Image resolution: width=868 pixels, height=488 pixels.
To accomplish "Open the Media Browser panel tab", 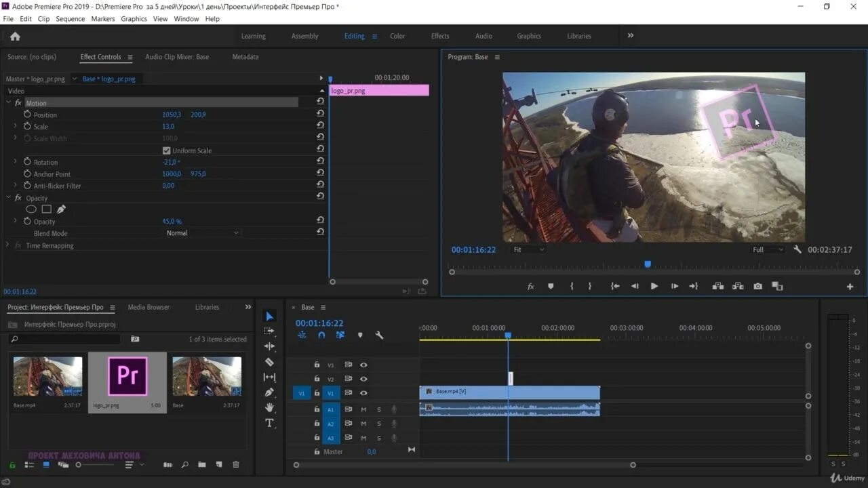I will point(149,307).
